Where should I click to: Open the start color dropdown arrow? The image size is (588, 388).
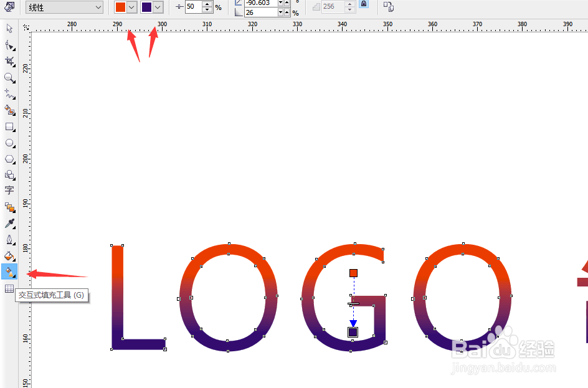(131, 6)
